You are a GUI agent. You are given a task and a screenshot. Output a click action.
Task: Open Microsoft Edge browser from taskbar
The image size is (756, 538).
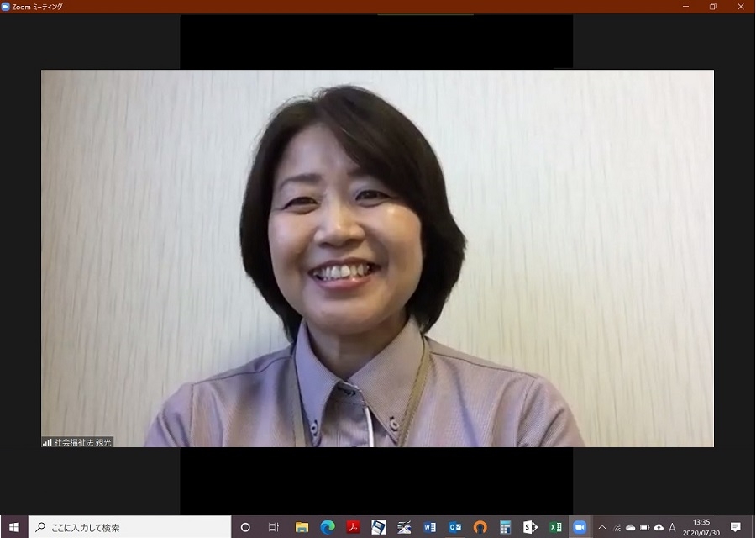point(328,527)
